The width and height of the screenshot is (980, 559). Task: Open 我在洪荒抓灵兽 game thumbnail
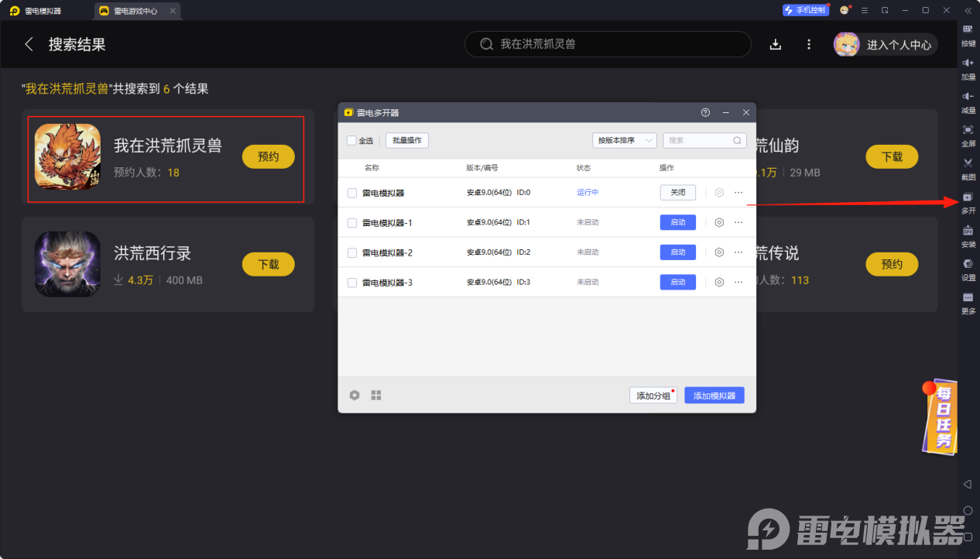tap(68, 156)
